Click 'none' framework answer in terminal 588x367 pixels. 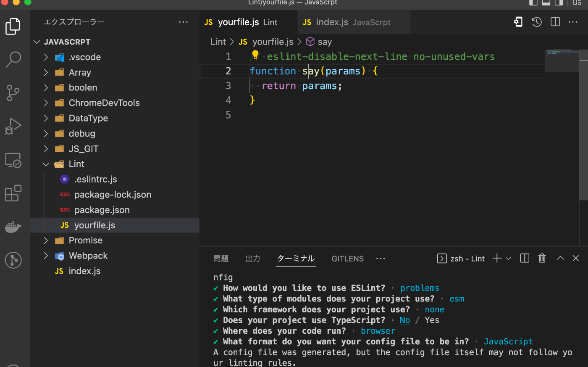pyautogui.click(x=435, y=309)
